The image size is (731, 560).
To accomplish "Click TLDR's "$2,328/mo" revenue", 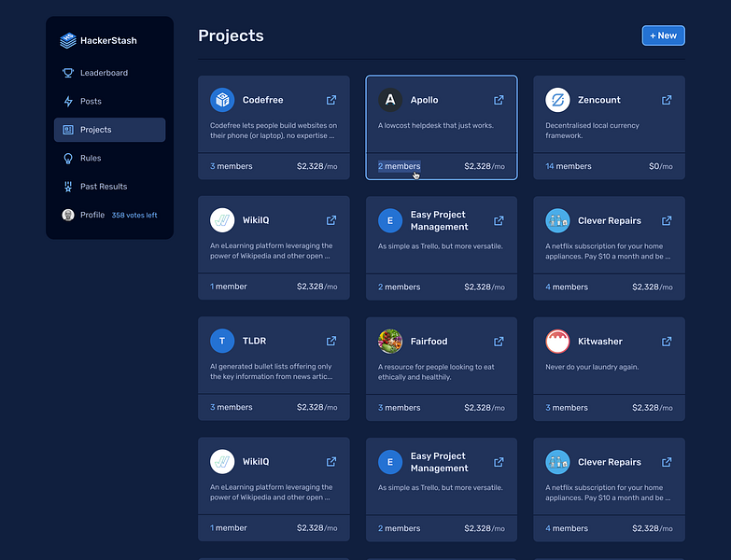I will pyautogui.click(x=317, y=407).
